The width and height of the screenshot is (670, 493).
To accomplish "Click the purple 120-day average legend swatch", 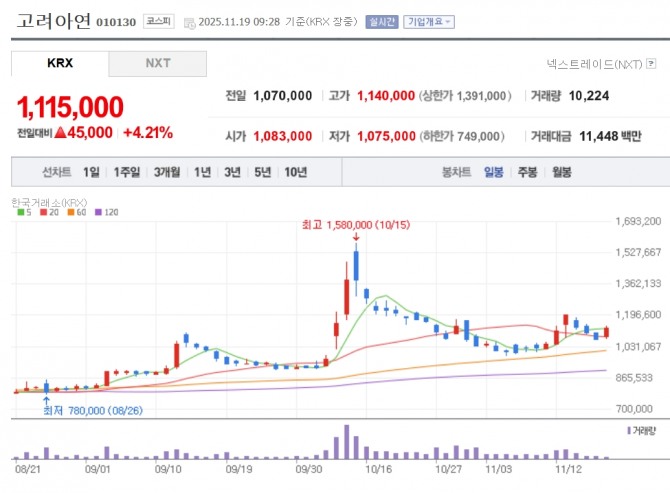I will 99,212.
